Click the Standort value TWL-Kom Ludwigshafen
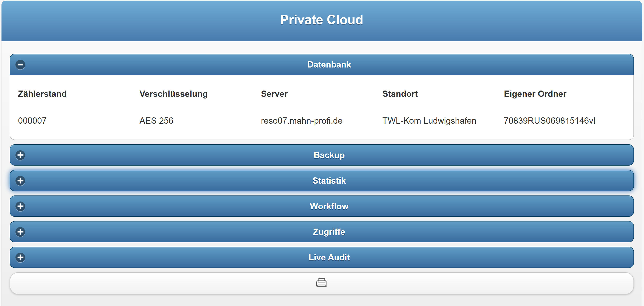Viewport: 644px width, 306px height. click(429, 121)
